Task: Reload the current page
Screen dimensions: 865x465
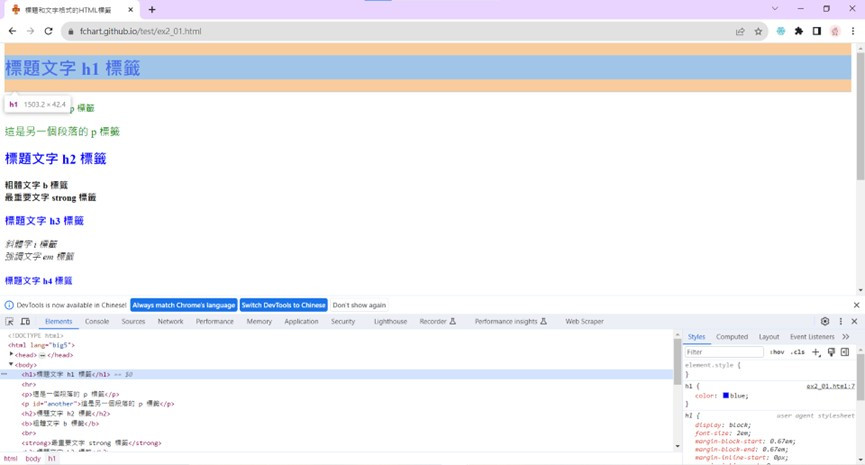Action: [49, 31]
